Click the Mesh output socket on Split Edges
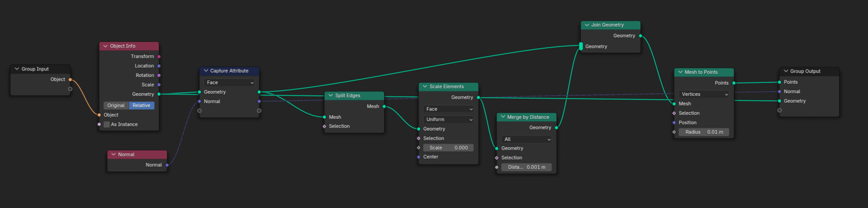 coord(384,107)
